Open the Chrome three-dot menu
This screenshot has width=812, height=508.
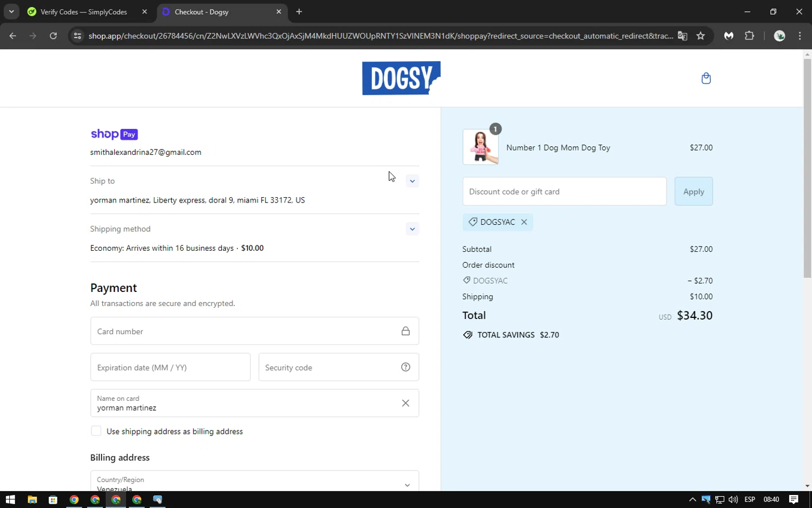pyautogui.click(x=800, y=36)
